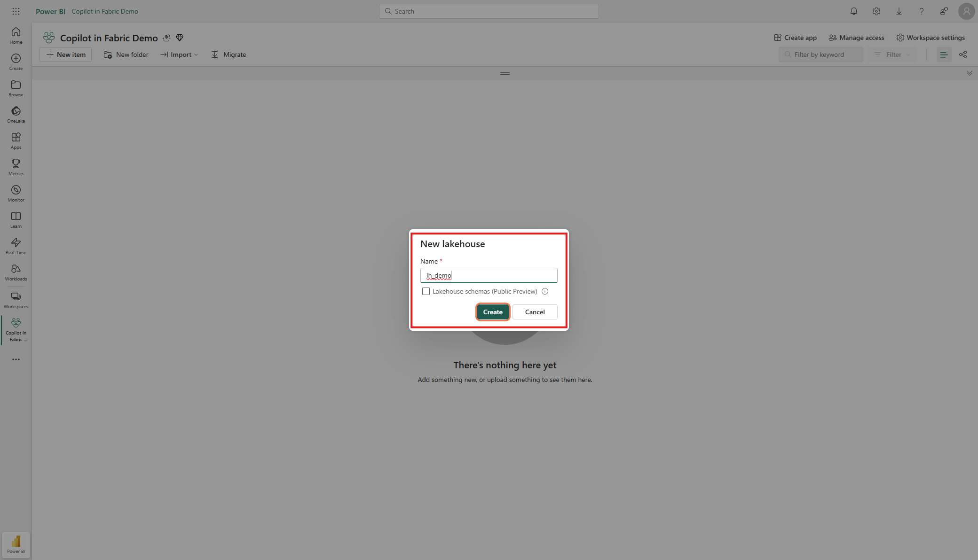Open OneLake from the left sidebar

tap(16, 114)
